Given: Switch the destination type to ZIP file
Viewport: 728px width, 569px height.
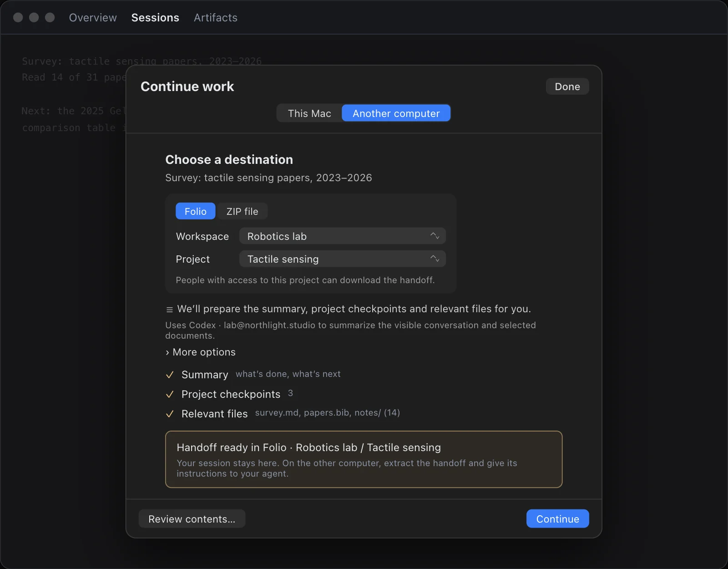Looking at the screenshot, I should pos(242,211).
